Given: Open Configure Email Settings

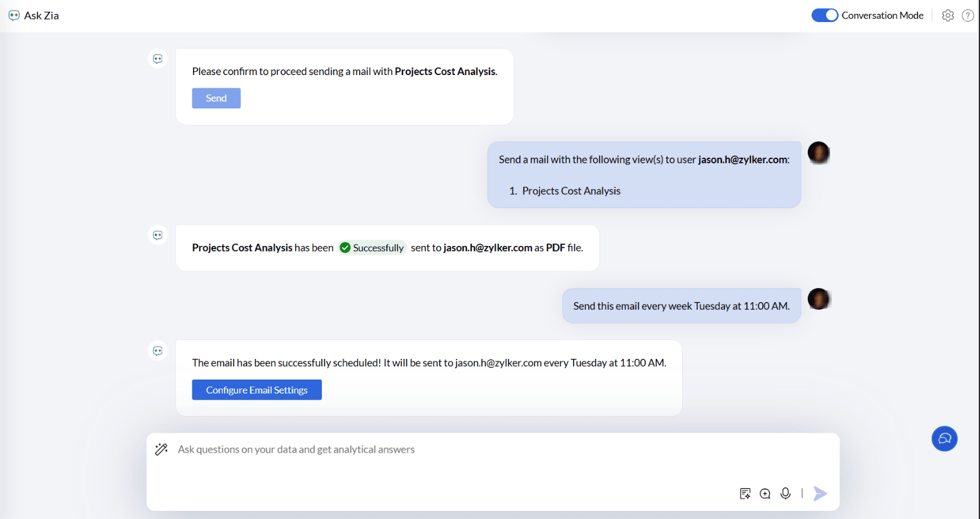Looking at the screenshot, I should [x=257, y=390].
